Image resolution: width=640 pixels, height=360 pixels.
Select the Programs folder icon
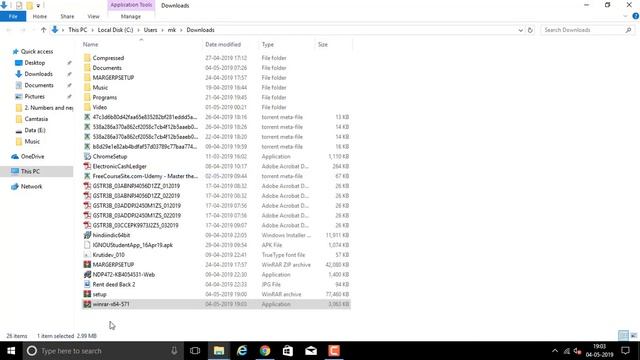87,97
